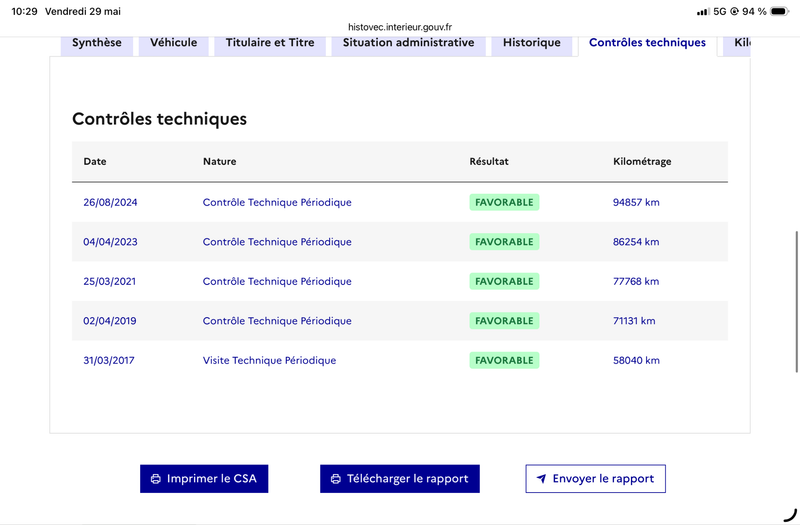Viewport: 800px width, 525px height.
Task: Click paper-plane icon on Envoyer le rapport
Action: [541, 479]
